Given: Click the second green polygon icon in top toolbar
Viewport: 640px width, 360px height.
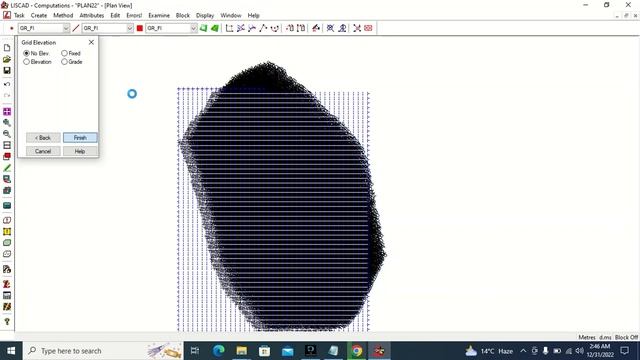Looking at the screenshot, I should (215, 28).
